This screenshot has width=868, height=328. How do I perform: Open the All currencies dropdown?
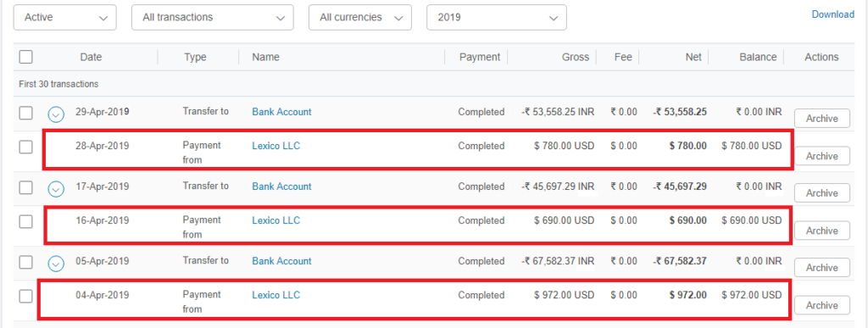click(360, 17)
